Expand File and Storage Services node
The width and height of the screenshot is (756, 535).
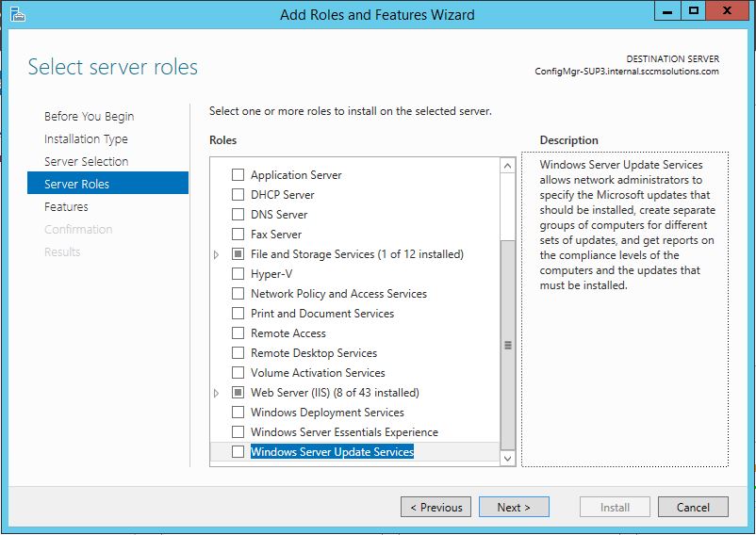pos(216,254)
